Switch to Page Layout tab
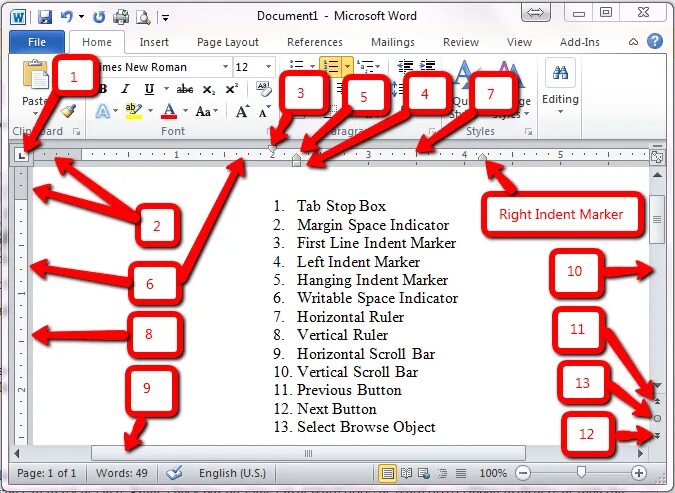 228,42
